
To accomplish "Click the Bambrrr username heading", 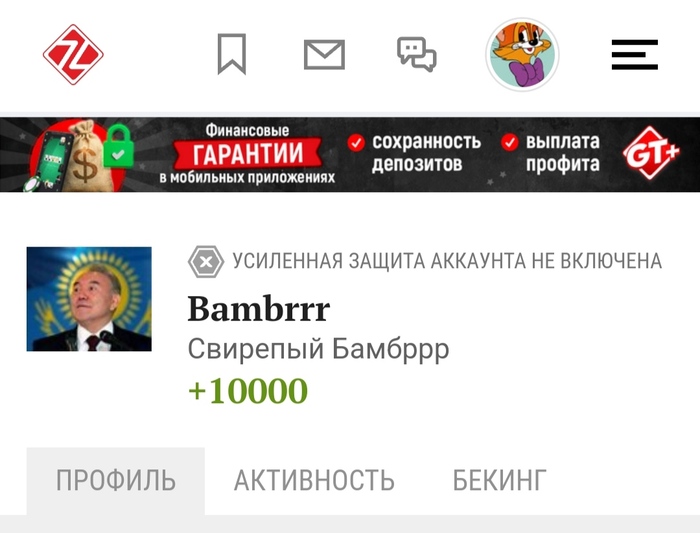I will (258, 309).
